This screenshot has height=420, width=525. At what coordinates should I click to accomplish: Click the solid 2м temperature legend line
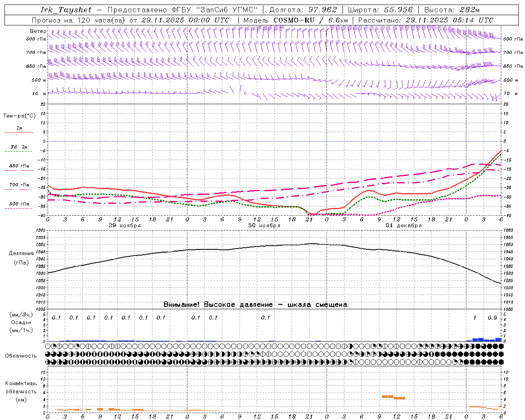click(19, 132)
